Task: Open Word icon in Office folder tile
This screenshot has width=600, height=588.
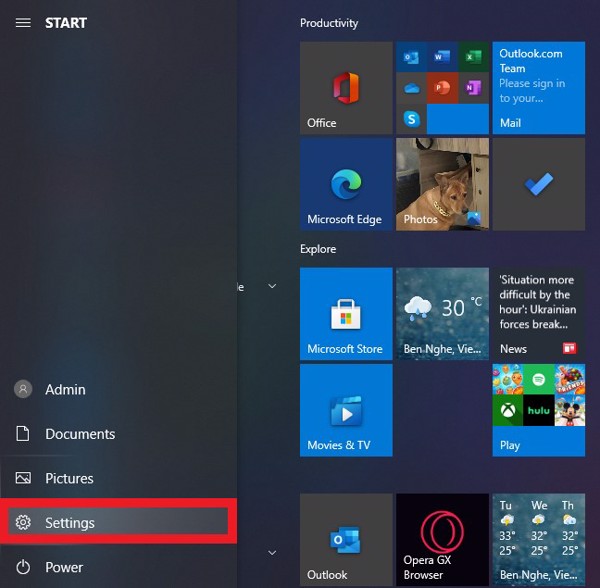Action: point(442,57)
